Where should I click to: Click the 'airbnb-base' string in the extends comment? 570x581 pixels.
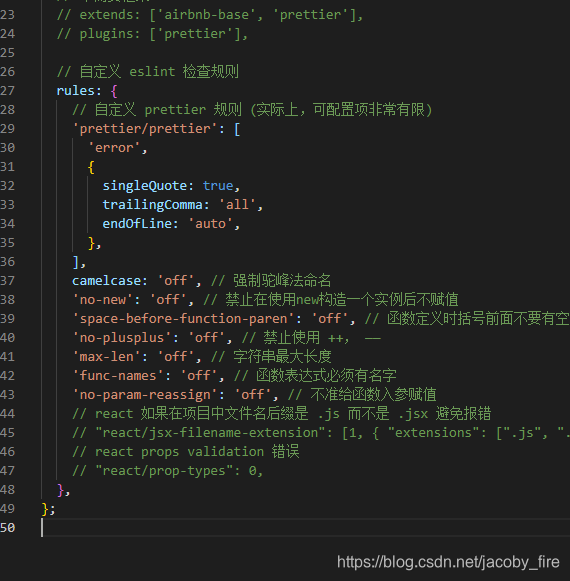click(210, 15)
